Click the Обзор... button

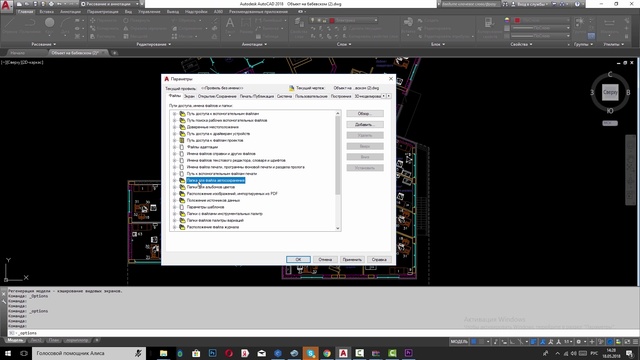click(365, 114)
